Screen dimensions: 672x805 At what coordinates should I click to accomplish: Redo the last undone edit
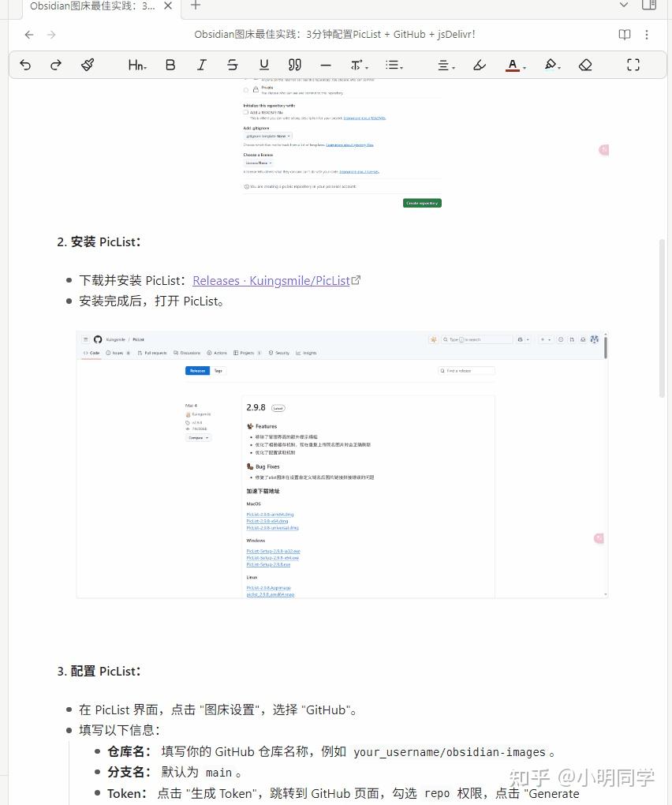click(x=55, y=65)
